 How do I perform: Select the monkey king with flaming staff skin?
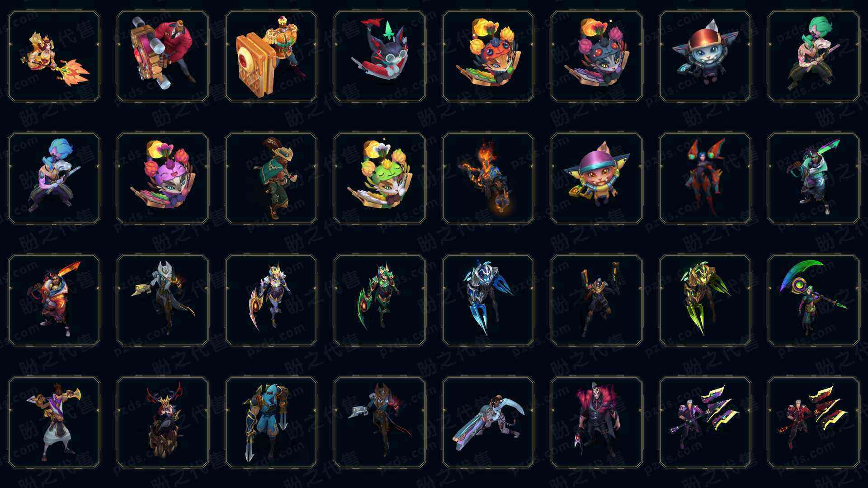tap(54, 56)
